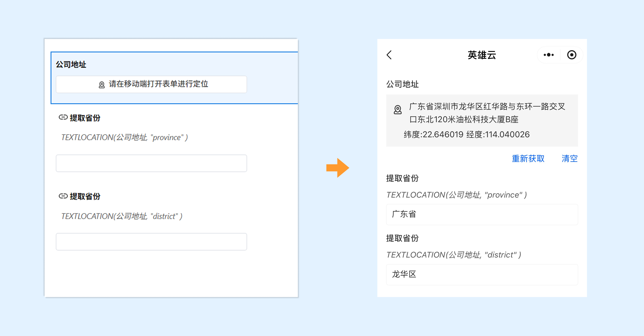Tap the back chevron in mobile header
The width and height of the screenshot is (644, 336).
[x=389, y=55]
